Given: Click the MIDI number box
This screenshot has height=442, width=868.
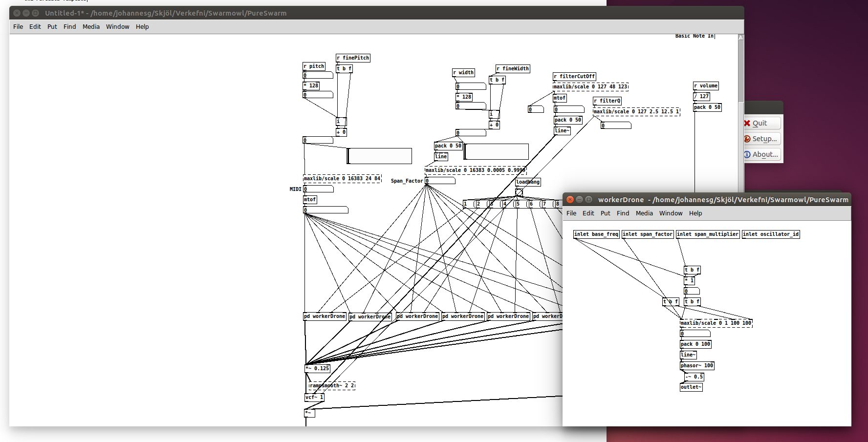Looking at the screenshot, I should 318,189.
